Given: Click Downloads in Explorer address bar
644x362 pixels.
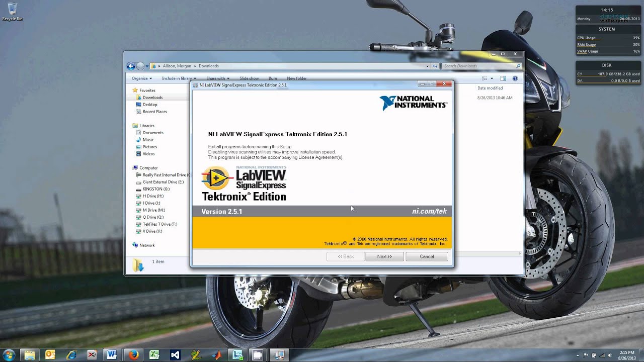Looking at the screenshot, I should 208,66.
